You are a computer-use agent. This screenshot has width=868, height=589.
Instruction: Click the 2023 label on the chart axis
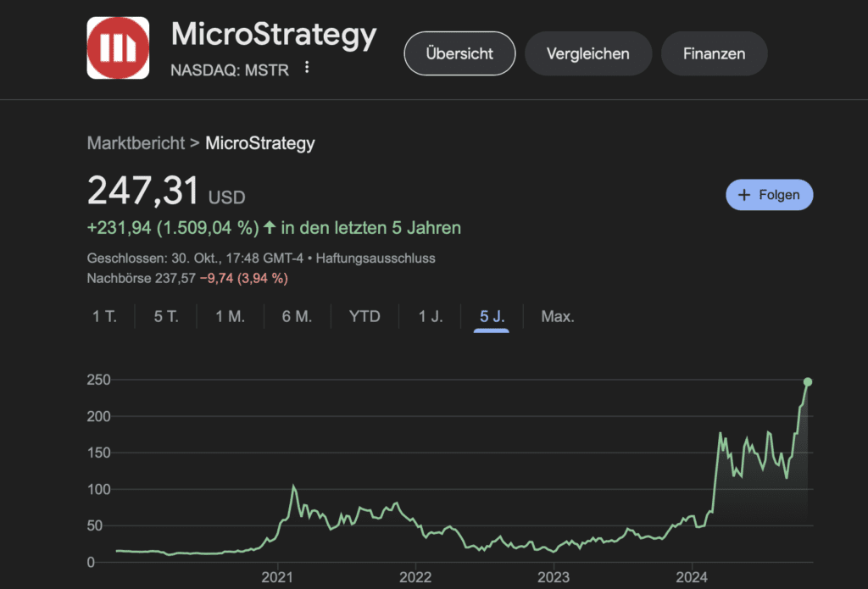tap(554, 577)
